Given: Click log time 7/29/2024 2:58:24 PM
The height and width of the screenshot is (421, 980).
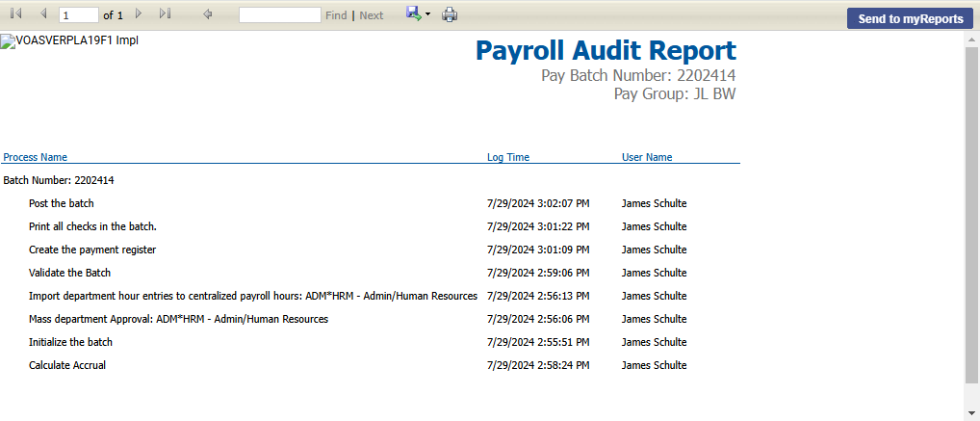Looking at the screenshot, I should [538, 365].
